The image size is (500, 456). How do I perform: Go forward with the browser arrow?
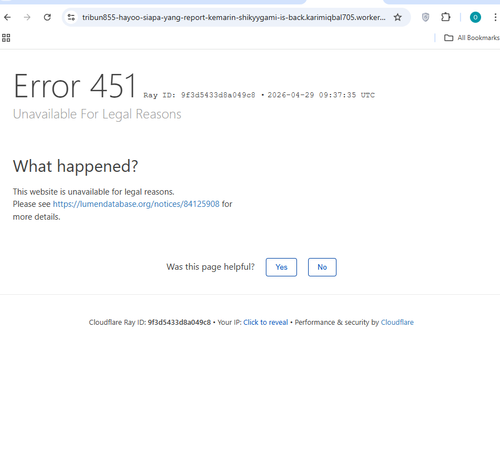click(27, 17)
